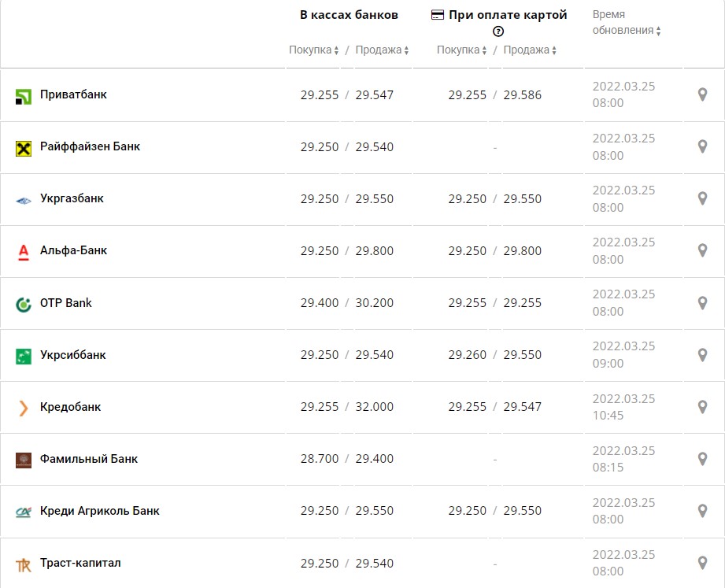The image size is (725, 588).
Task: Click the OTP Bank green logo
Action: click(24, 304)
